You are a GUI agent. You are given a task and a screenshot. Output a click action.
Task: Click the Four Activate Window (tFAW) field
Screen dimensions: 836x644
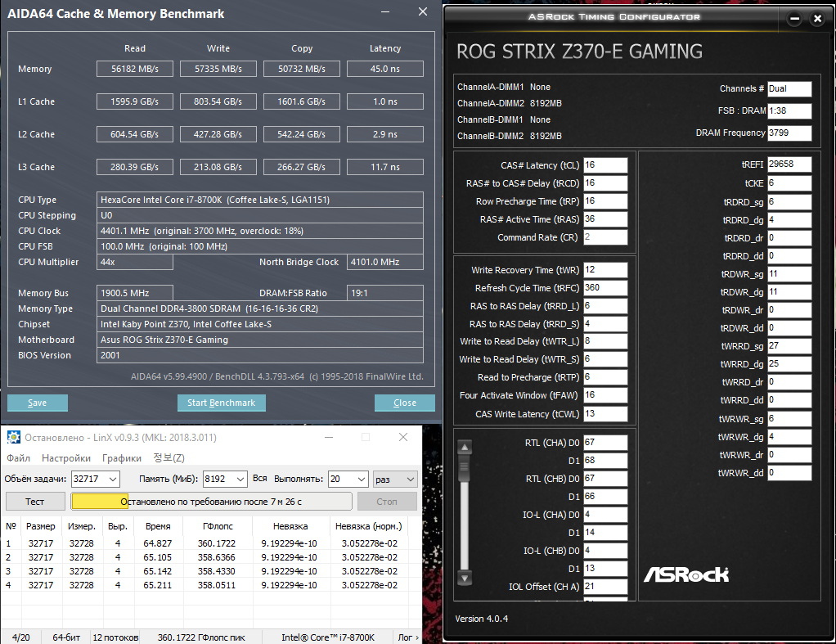click(605, 395)
